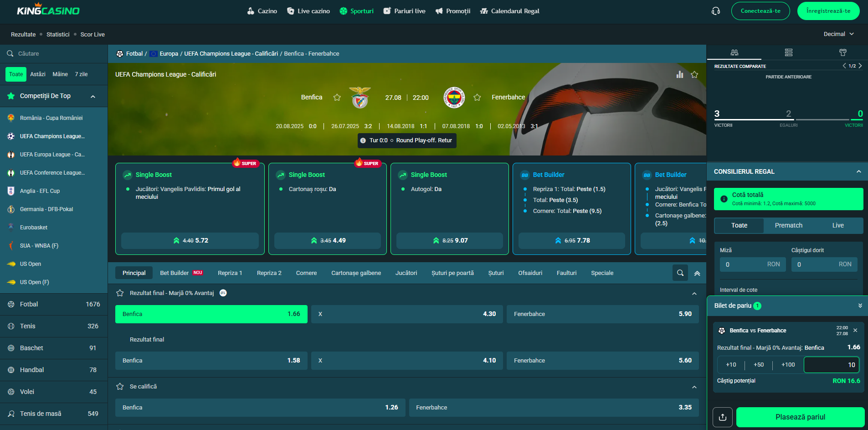This screenshot has height=430, width=868.
Task: Collapse Bilet de pariu panel
Action: coord(860,306)
